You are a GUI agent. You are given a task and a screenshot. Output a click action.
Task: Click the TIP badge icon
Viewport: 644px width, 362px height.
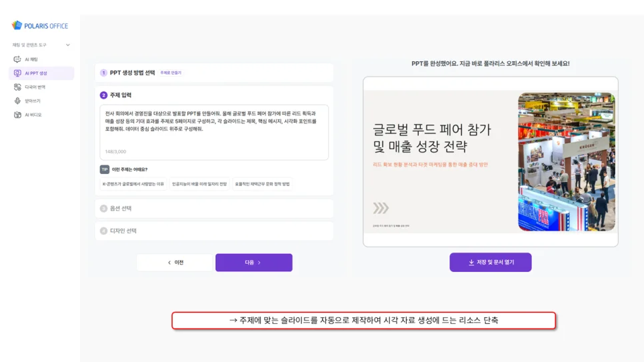[x=104, y=169]
